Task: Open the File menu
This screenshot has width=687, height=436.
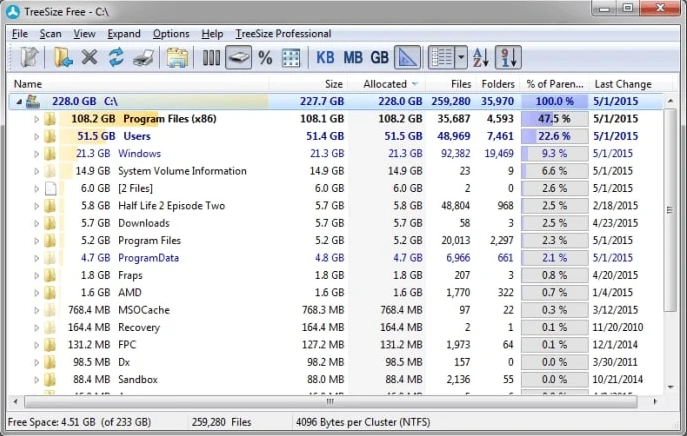Action: coord(20,34)
